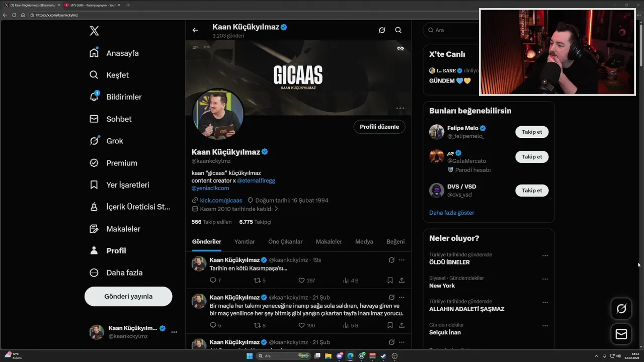Open a new browser tab
This screenshot has width=644, height=362.
128,5
